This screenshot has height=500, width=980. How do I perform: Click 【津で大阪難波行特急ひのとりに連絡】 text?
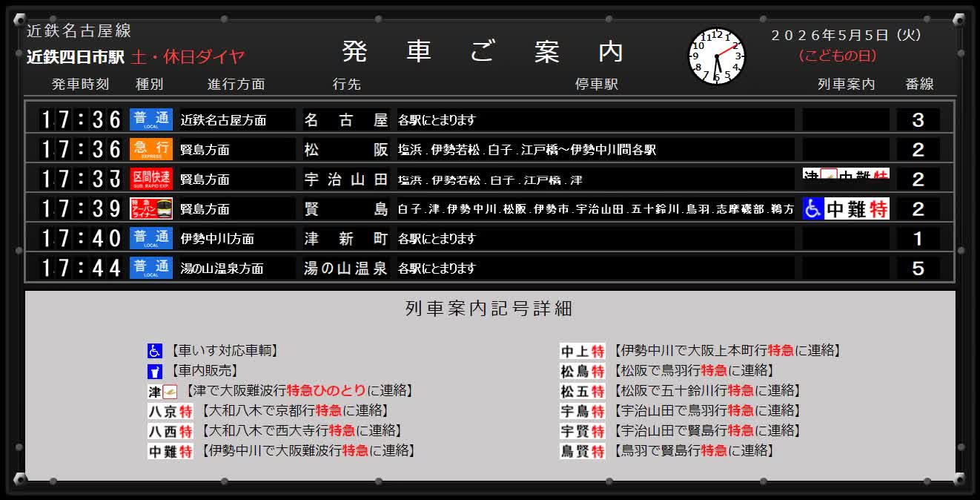tap(299, 391)
